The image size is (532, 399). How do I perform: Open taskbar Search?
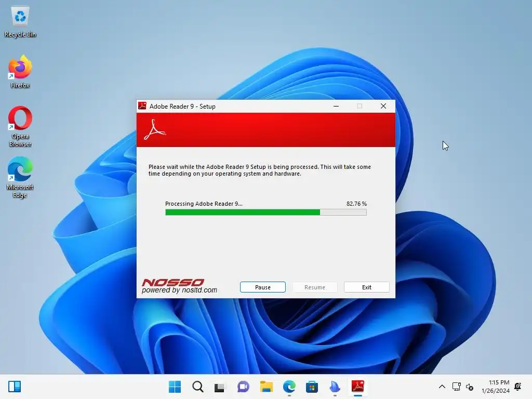coord(198,387)
